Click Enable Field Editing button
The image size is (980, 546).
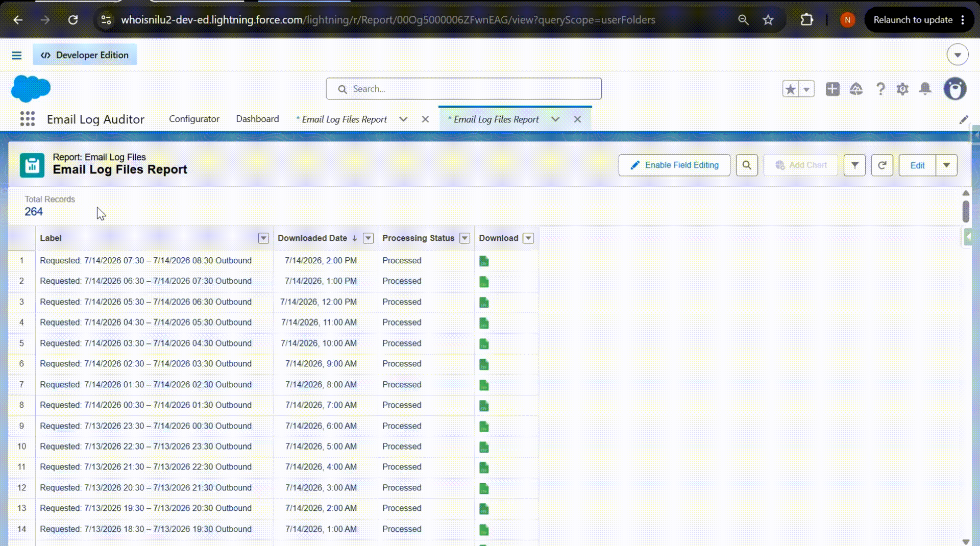click(674, 165)
